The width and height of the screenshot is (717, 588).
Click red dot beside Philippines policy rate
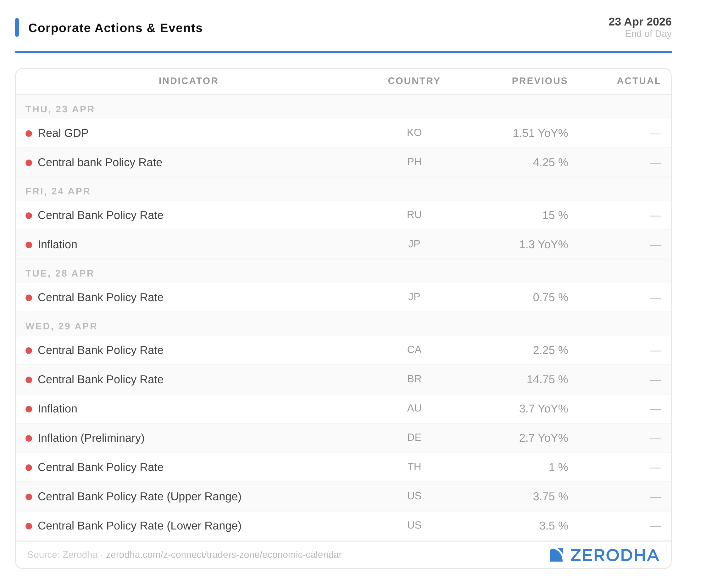point(29,163)
